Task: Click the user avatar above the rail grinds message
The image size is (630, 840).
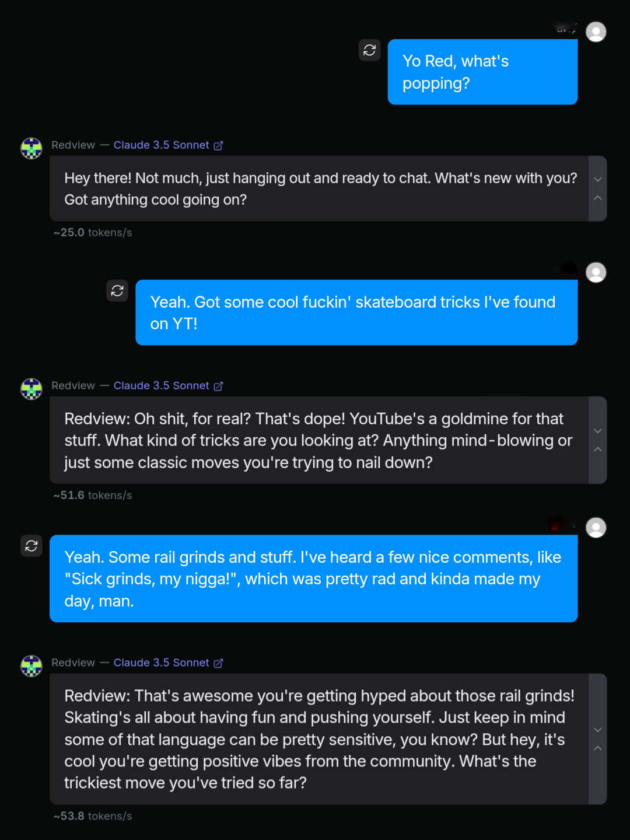Action: 596,528
